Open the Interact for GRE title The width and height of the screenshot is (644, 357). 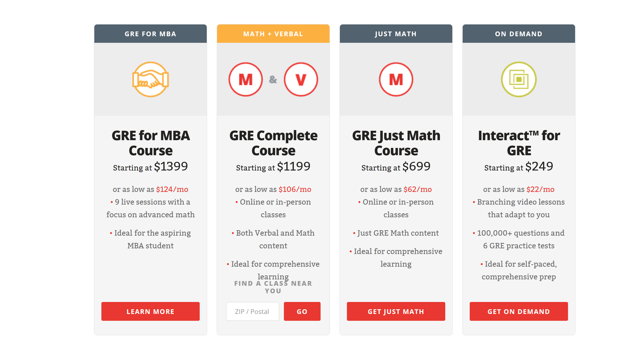tap(519, 143)
